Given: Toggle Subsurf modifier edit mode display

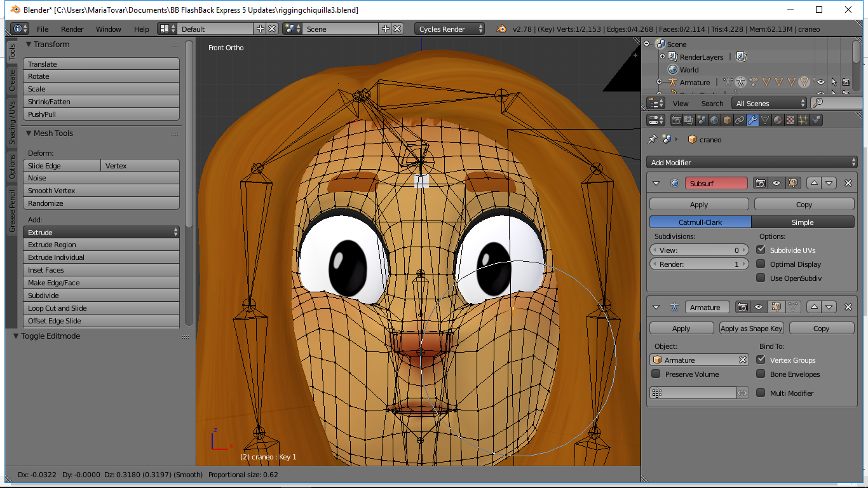Looking at the screenshot, I should coord(792,183).
